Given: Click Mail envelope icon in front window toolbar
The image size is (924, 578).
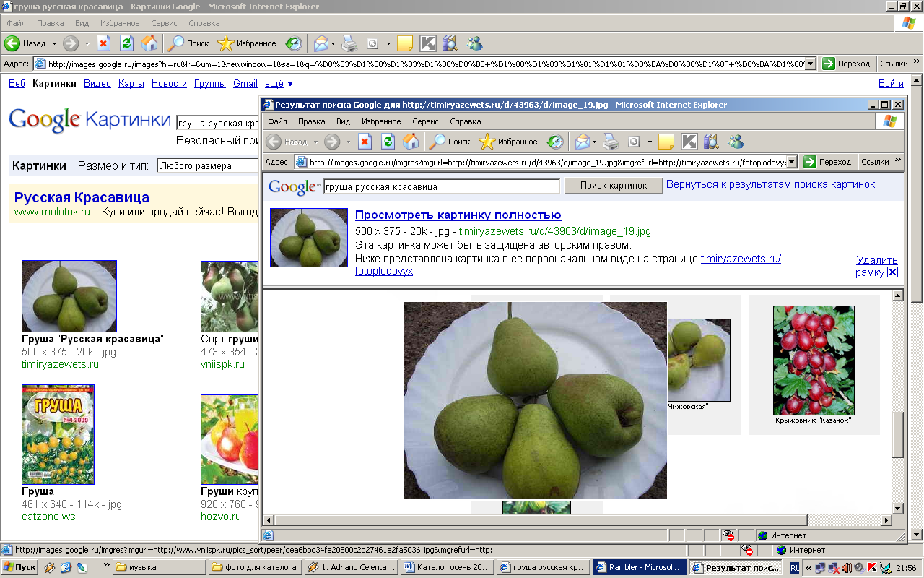Looking at the screenshot, I should point(582,142).
